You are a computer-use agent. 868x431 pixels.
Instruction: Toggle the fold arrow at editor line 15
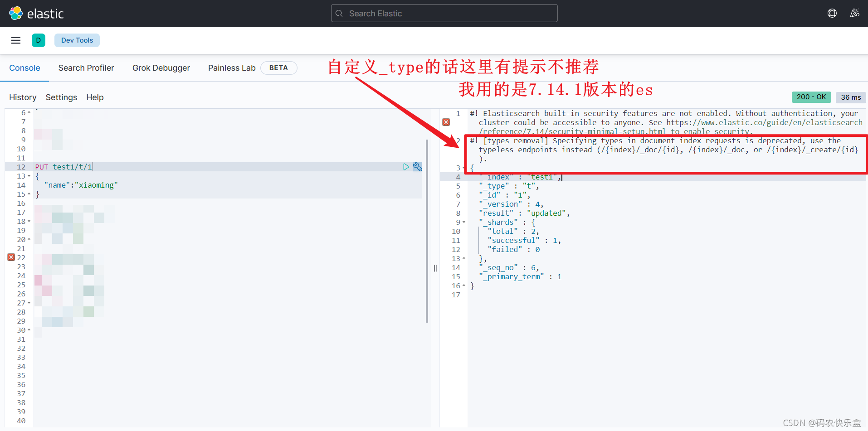coord(29,194)
